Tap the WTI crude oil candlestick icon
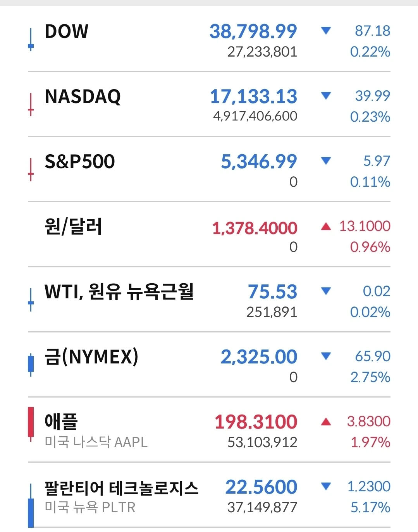418x532 pixels. [x=31, y=300]
